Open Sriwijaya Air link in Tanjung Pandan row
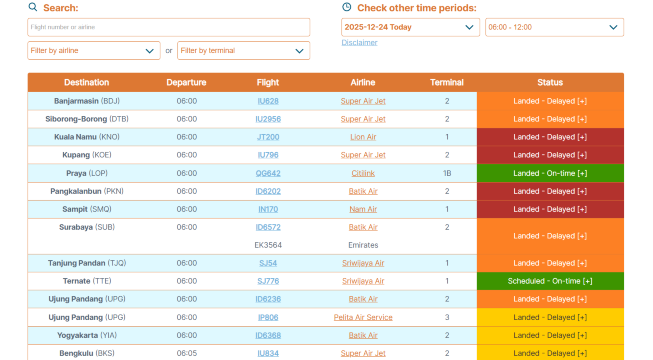The height and width of the screenshot is (360, 653). [363, 263]
